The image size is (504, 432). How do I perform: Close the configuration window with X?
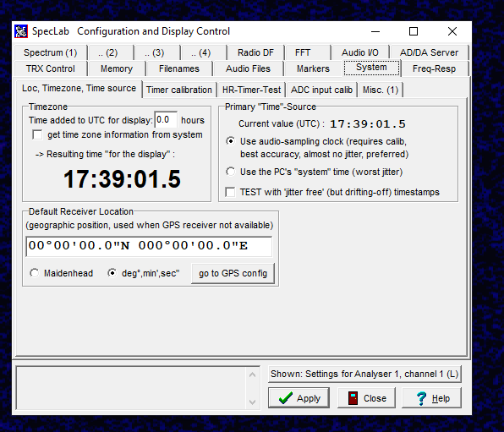coord(452,31)
